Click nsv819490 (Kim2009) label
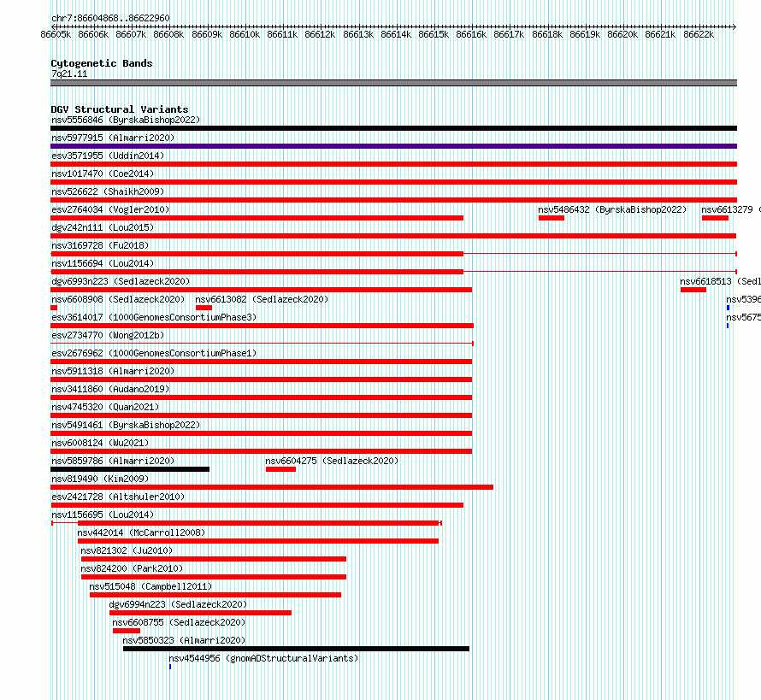 pyautogui.click(x=100, y=479)
